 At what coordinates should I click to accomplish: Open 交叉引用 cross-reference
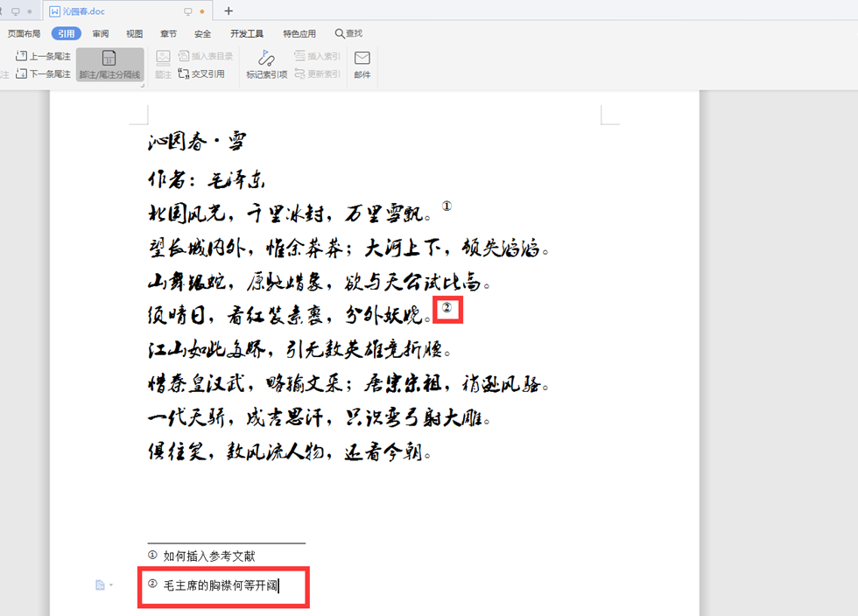(x=201, y=73)
